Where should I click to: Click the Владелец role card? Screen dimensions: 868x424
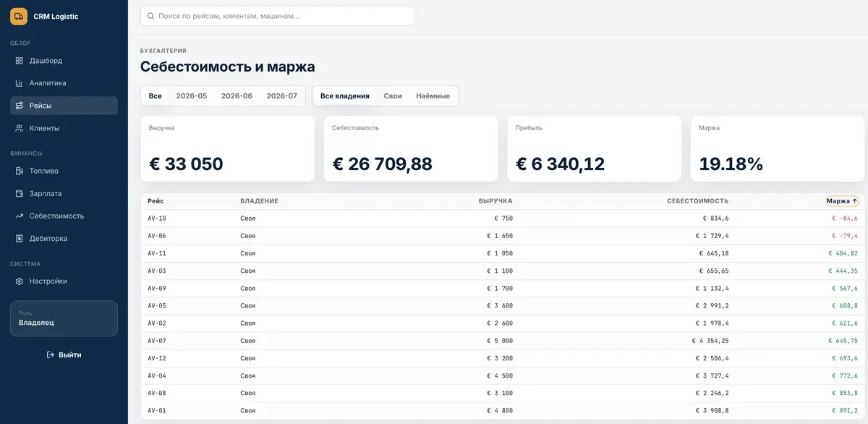tap(64, 318)
